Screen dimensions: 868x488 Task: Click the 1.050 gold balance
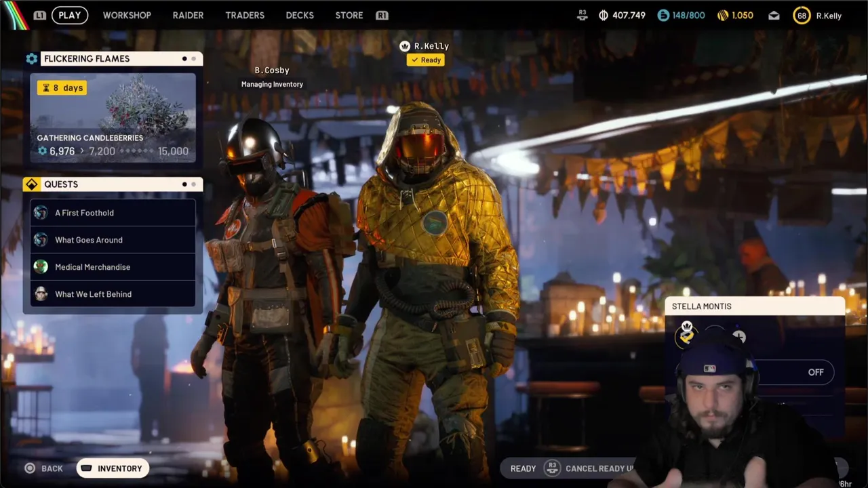(x=743, y=15)
